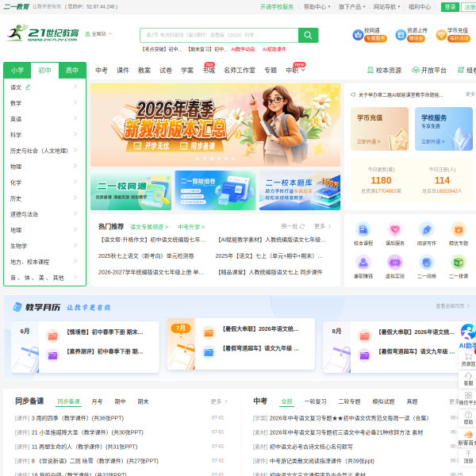
Task: Open the 精优专题 calendar icon
Action: pos(459,229)
